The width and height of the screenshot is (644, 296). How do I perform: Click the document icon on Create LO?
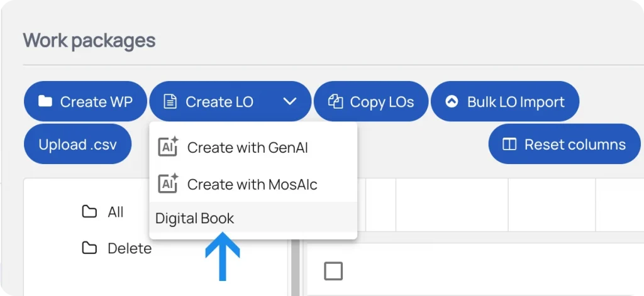click(170, 102)
